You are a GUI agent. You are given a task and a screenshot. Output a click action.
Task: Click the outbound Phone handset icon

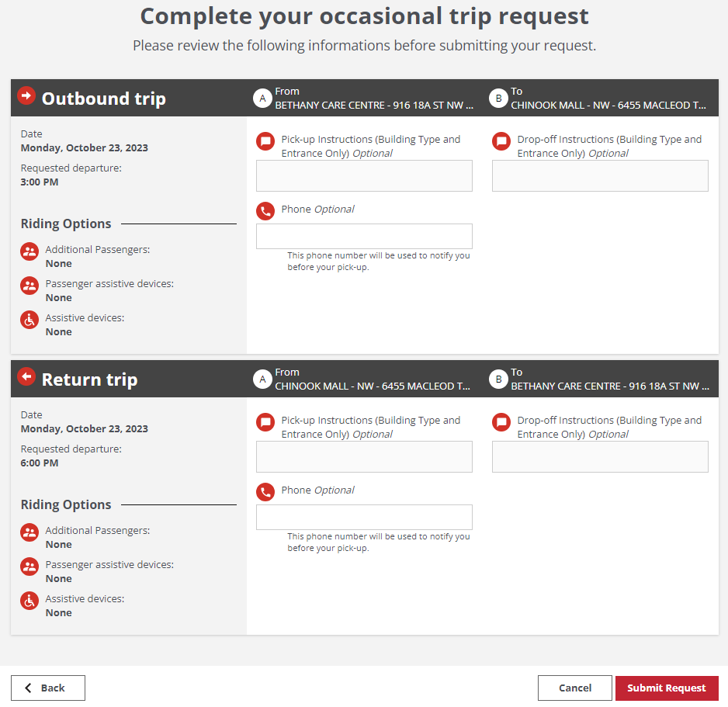[x=265, y=210]
